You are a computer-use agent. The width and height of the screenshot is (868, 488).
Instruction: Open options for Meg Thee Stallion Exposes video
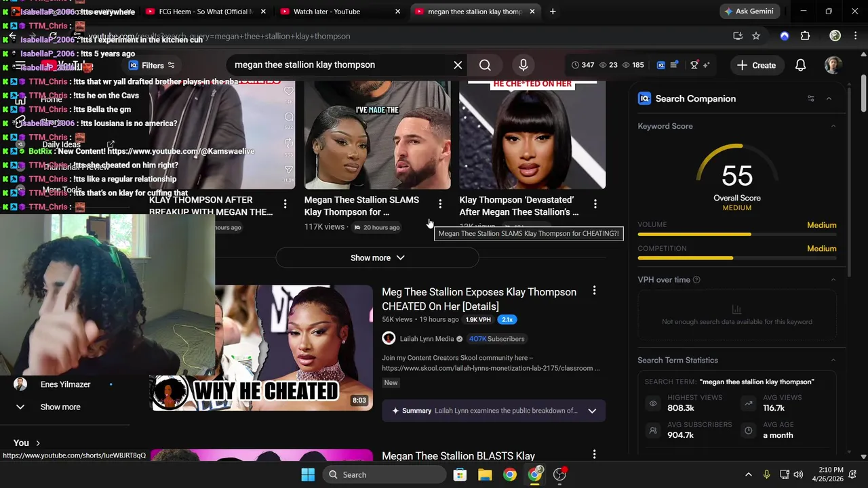594,291
